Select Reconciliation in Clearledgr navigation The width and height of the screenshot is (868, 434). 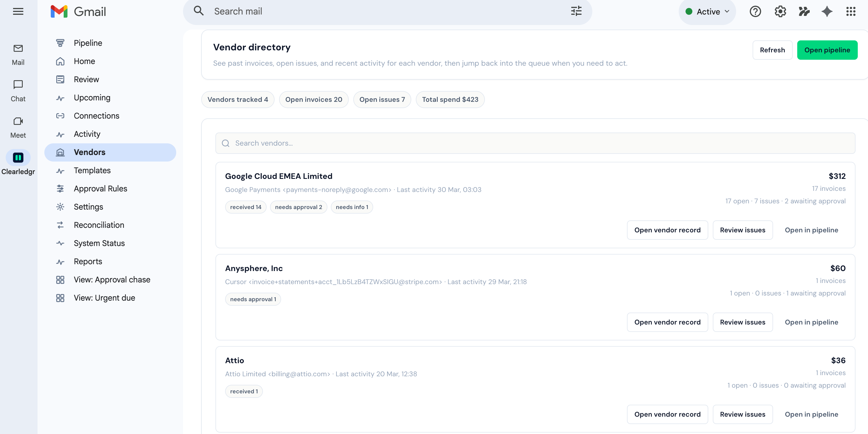coord(99,225)
